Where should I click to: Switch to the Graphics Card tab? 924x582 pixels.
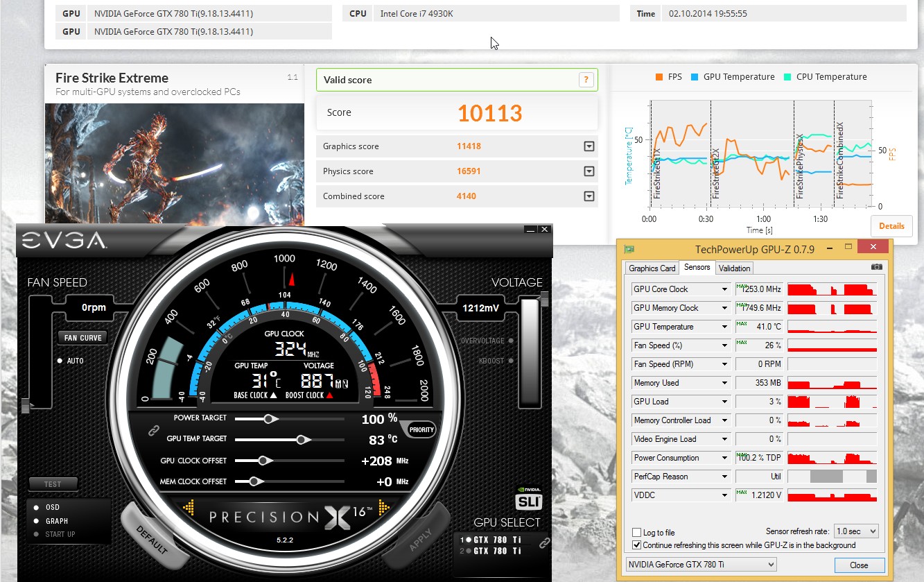point(652,268)
